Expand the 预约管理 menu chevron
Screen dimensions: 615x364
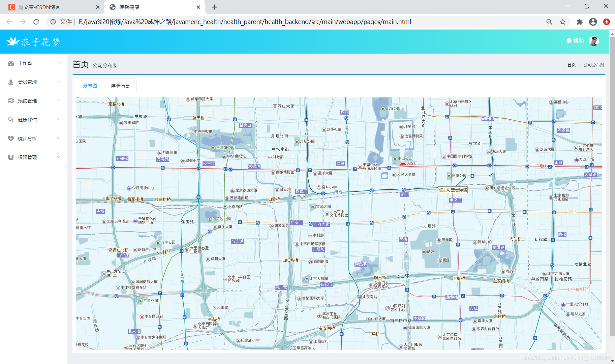[x=59, y=100]
